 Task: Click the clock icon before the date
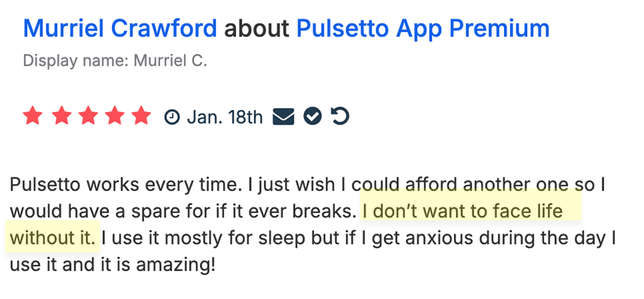(x=172, y=117)
